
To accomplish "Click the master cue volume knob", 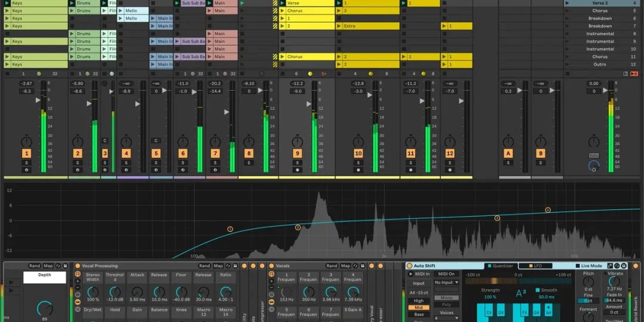I will pyautogui.click(x=593, y=165).
